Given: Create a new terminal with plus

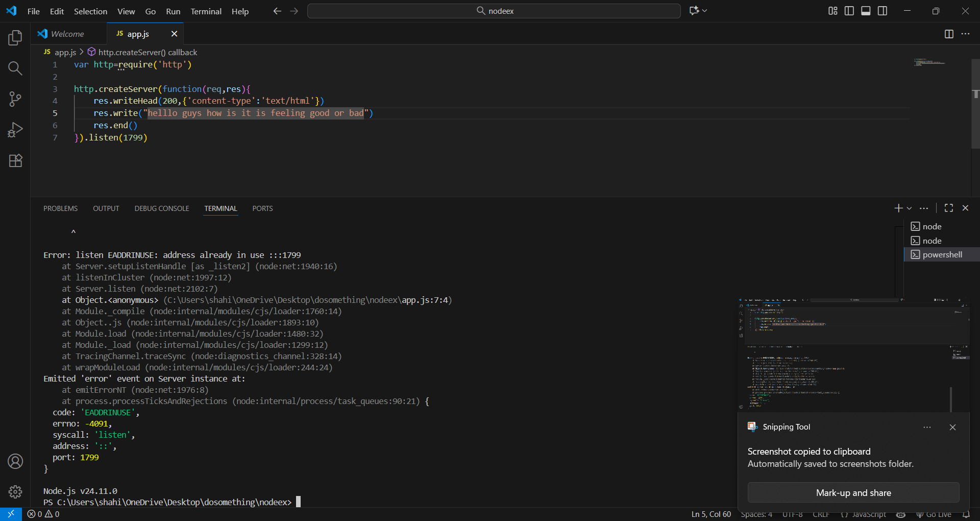Looking at the screenshot, I should coord(898,208).
